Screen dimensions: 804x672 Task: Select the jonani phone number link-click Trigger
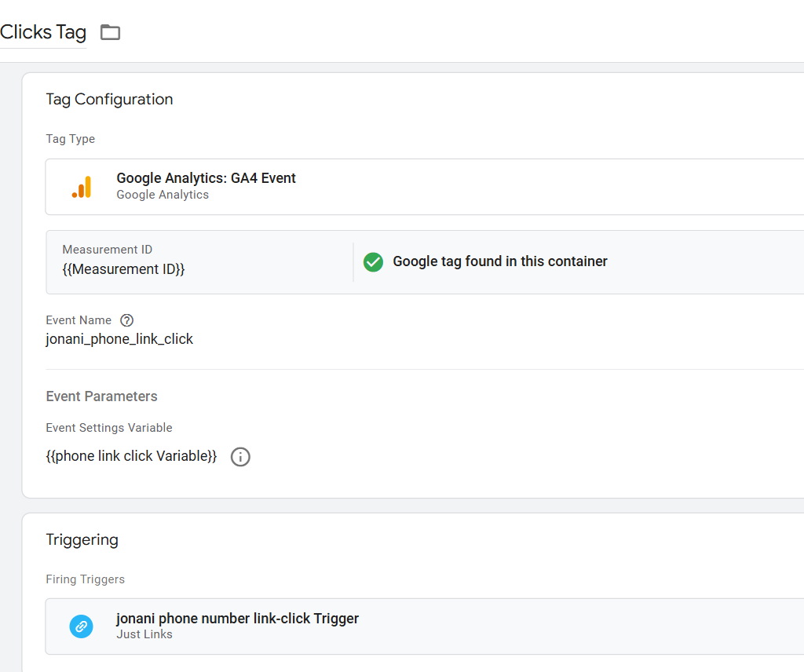click(x=237, y=618)
